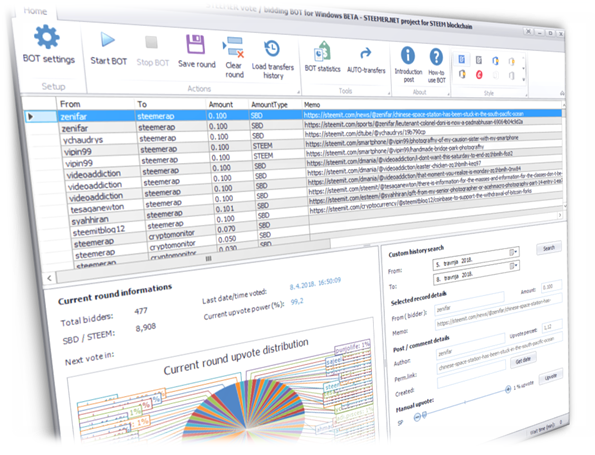Click the Stop BOT square icon
Image resolution: width=595 pixels, height=455 pixels.
coord(151,43)
